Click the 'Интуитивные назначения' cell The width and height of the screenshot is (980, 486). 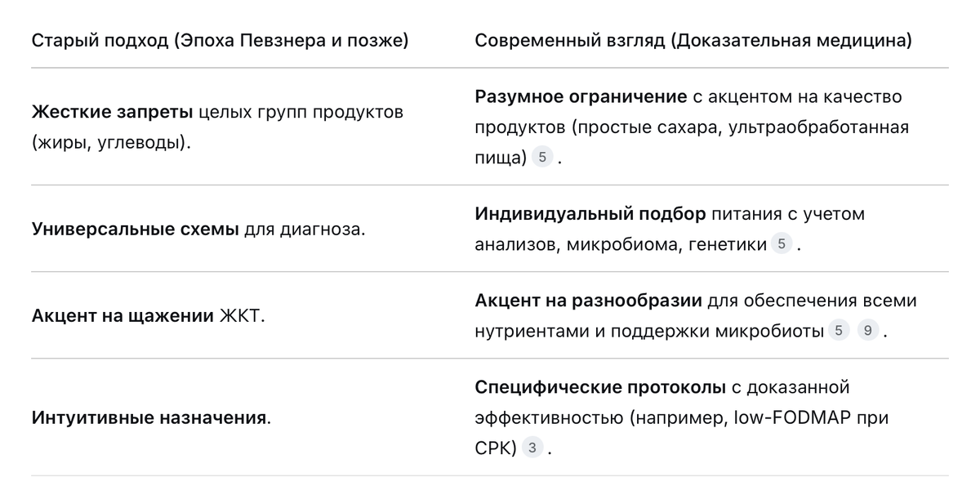pyautogui.click(x=152, y=418)
